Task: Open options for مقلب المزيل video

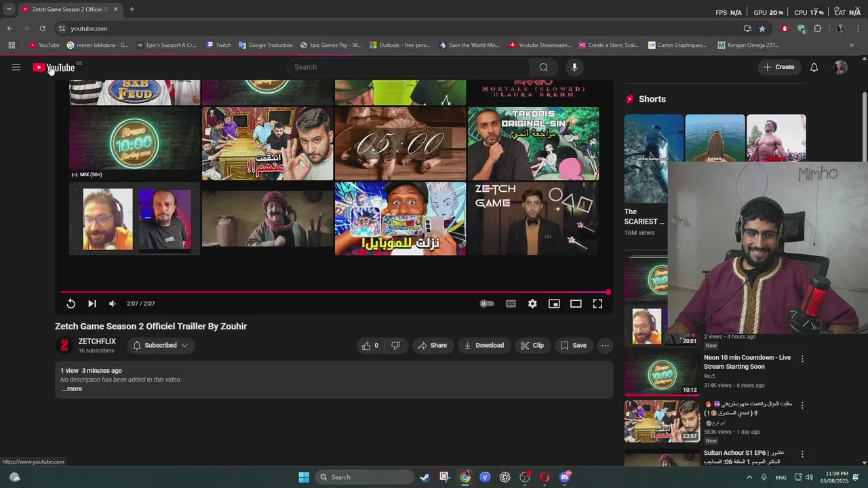Action: [802, 405]
